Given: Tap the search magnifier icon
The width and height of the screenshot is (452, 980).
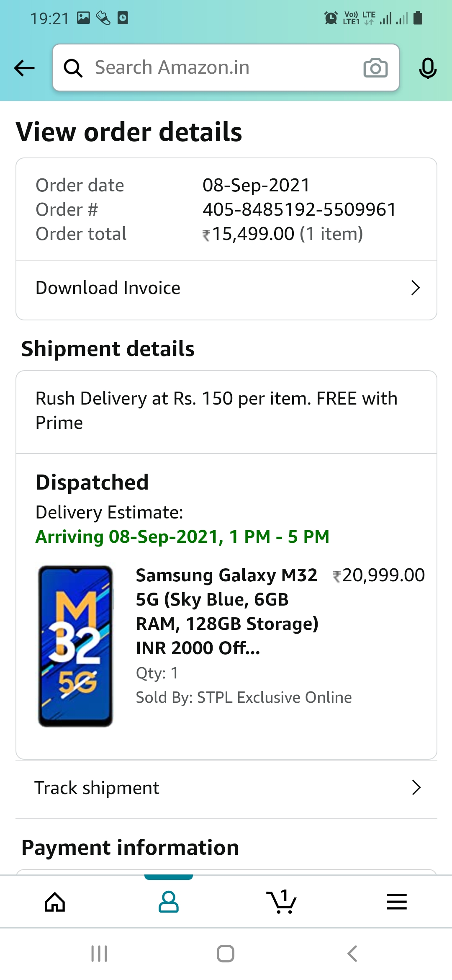Looking at the screenshot, I should [73, 68].
